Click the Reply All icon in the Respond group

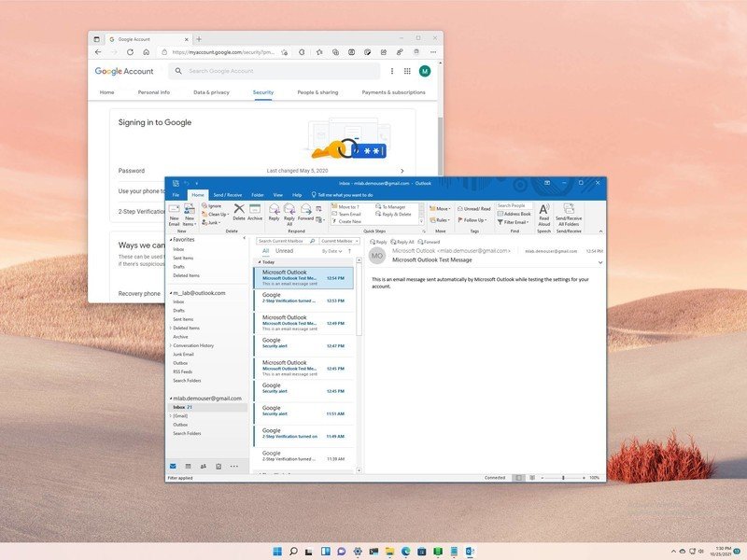pyautogui.click(x=289, y=215)
